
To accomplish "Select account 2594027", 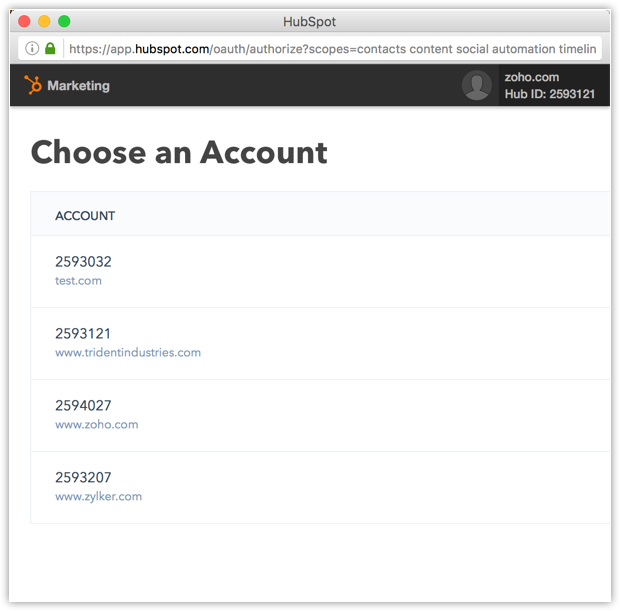I will pyautogui.click(x=83, y=406).
